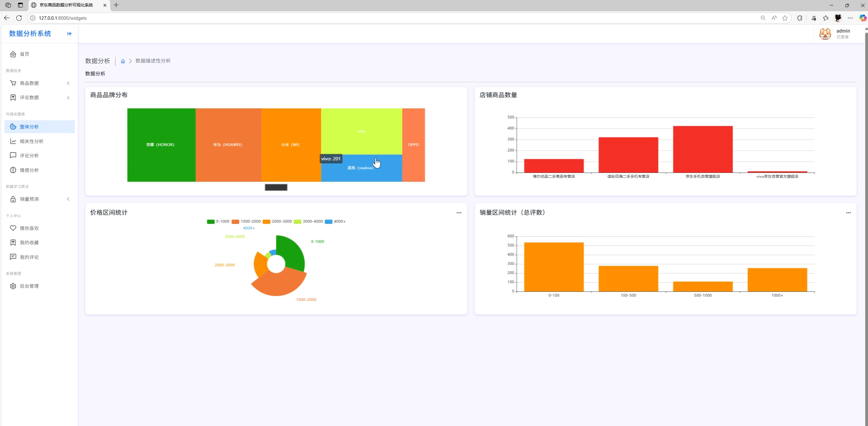The height and width of the screenshot is (426, 868).
Task: Click the treemap breadcrumb bar below chart
Action: pyautogui.click(x=276, y=187)
